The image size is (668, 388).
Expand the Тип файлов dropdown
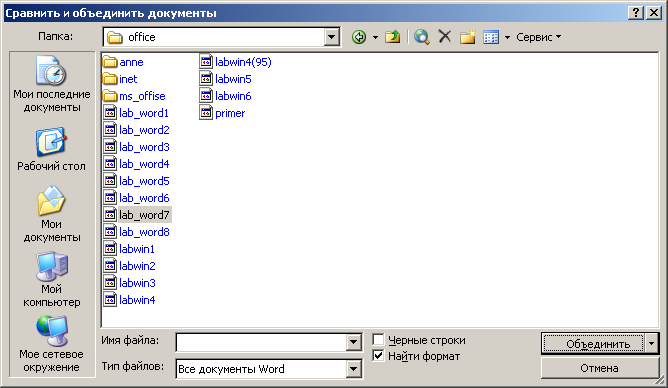pyautogui.click(x=354, y=369)
